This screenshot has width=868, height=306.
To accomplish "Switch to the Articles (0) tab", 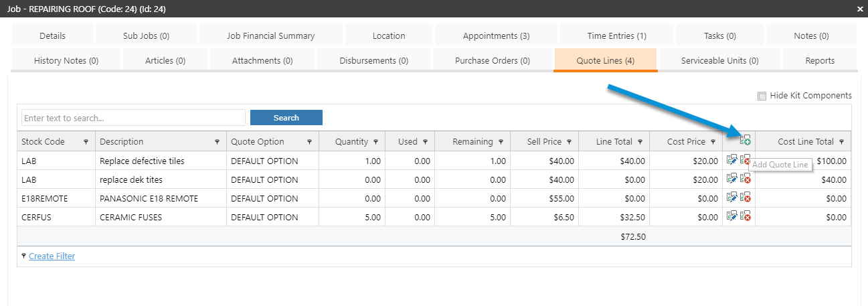I will (x=165, y=60).
